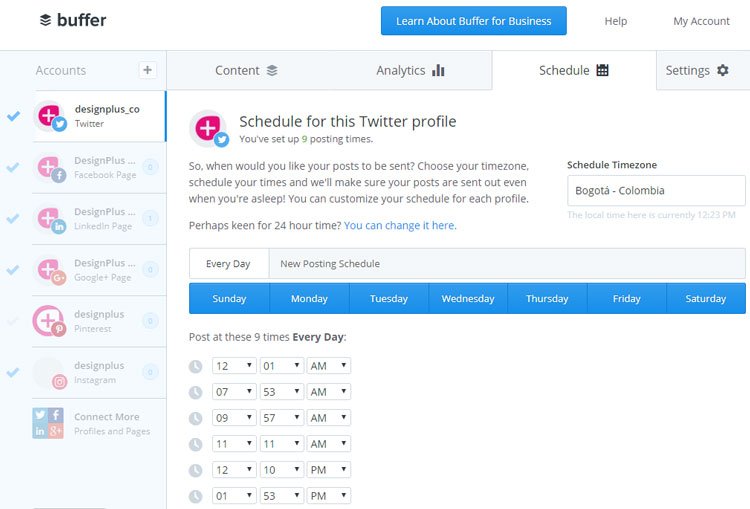Toggle Saturday in the posting schedule
Viewport: 750px width, 509px height.
(x=706, y=299)
